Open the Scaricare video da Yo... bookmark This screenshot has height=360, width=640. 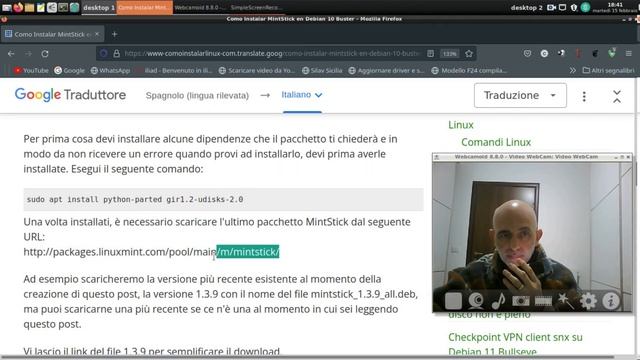257,70
